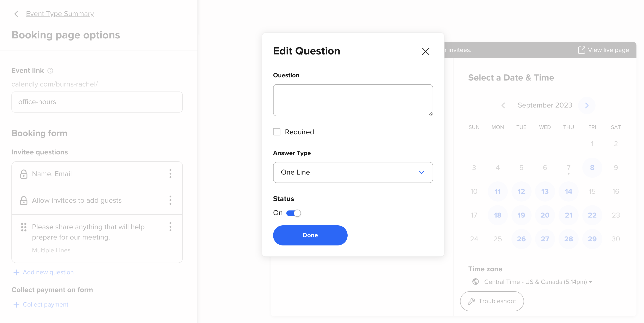Click the globe icon beside Central Time
This screenshot has width=644, height=323.
[x=476, y=282]
